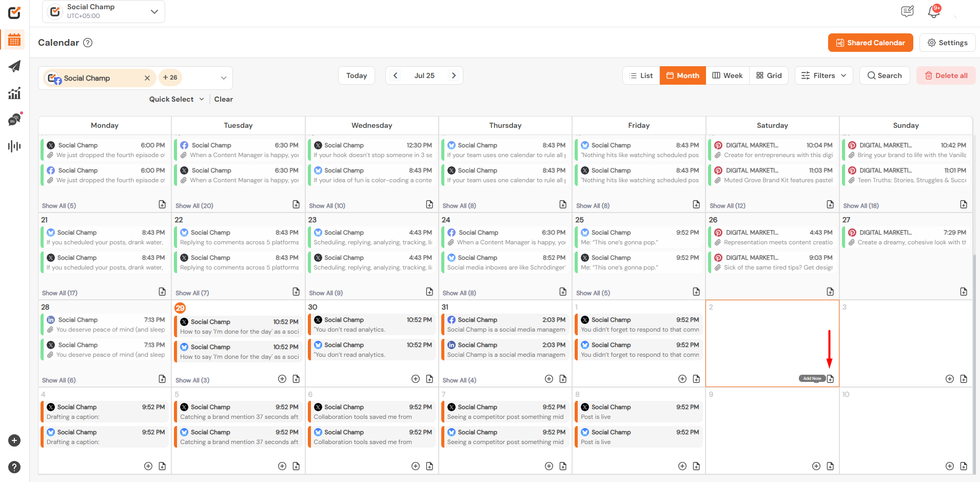Viewport: 980px width, 482px height.
Task: Click the +26 accounts badge
Action: click(170, 78)
